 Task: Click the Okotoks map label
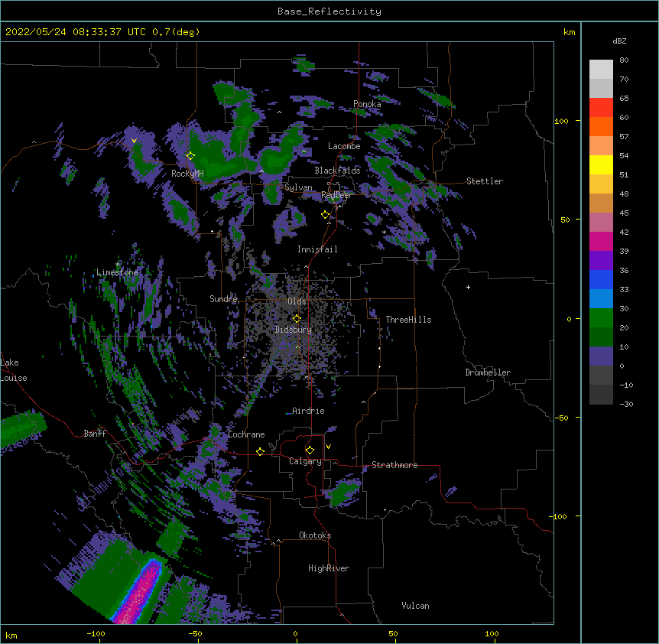coord(315,535)
